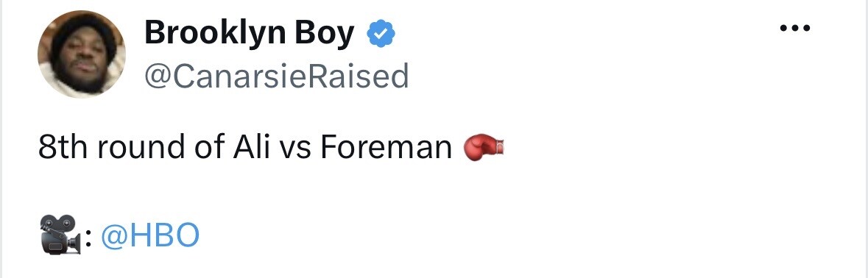Click the word "Boy" in the display name
Screen dimensions: 868x278
coord(324,35)
